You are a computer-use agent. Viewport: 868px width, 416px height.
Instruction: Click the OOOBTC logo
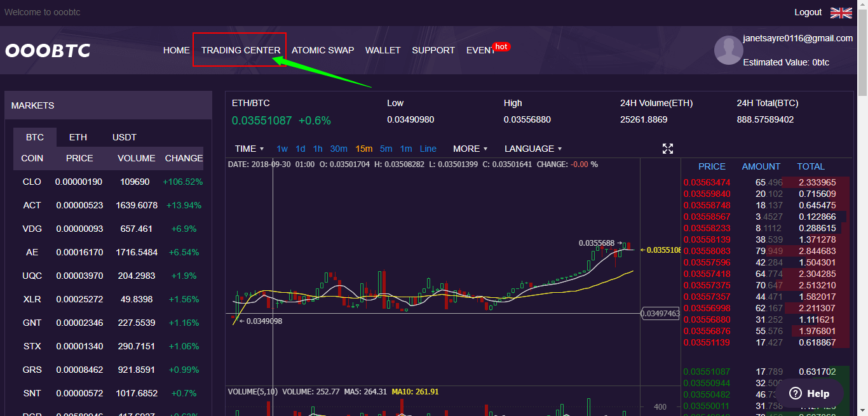[48, 51]
